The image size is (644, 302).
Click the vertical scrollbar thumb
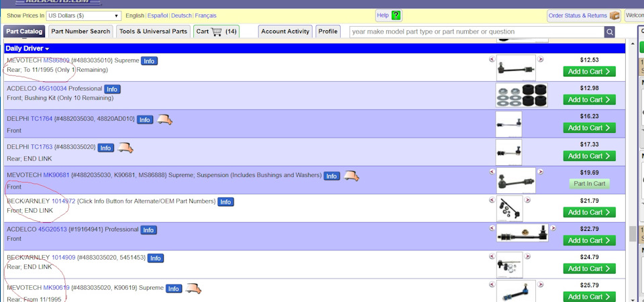633,234
